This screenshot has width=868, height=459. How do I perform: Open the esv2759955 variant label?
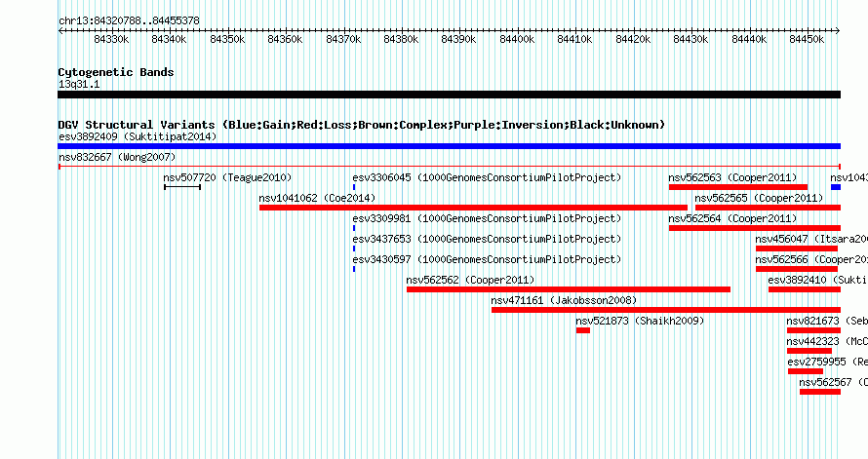[828, 362]
